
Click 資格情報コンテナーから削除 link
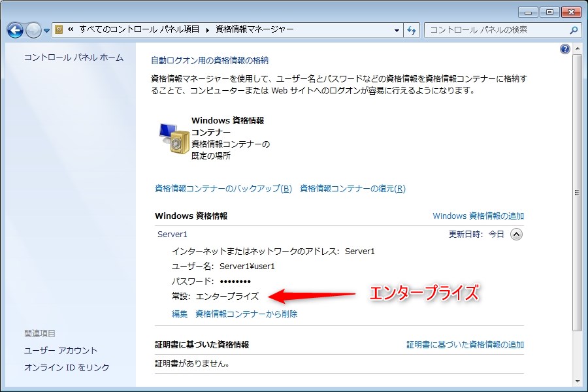coord(246,314)
